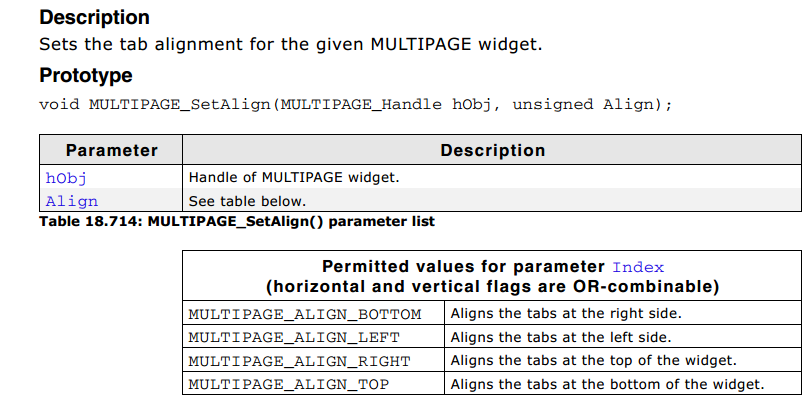Click the MULTIPAGE_ALIGN_RIGHT value cell

(313, 360)
